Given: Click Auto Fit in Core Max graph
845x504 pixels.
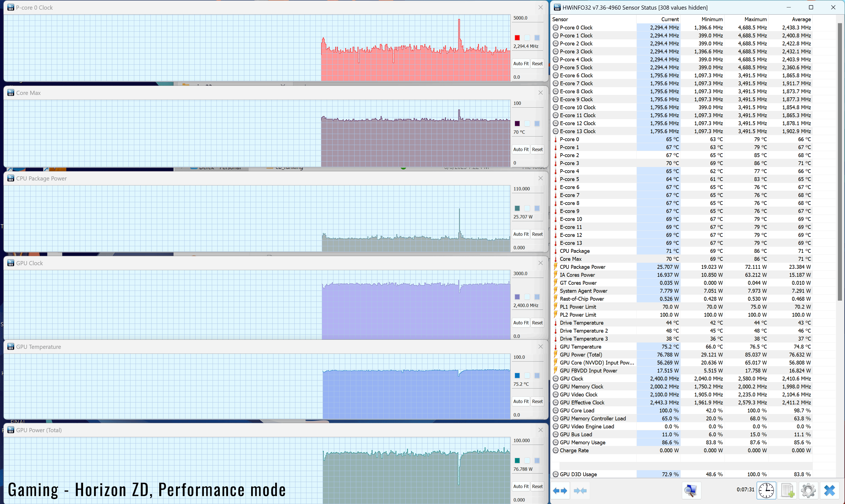Looking at the screenshot, I should click(521, 149).
